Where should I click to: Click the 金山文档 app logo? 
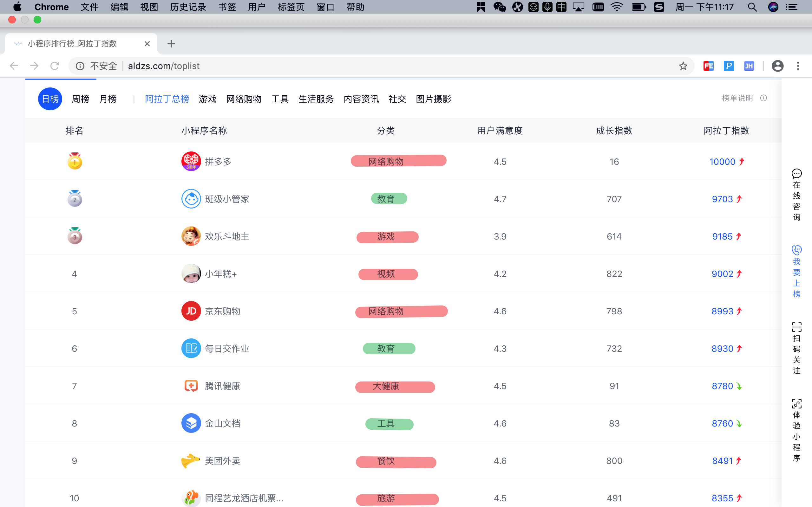pyautogui.click(x=191, y=423)
